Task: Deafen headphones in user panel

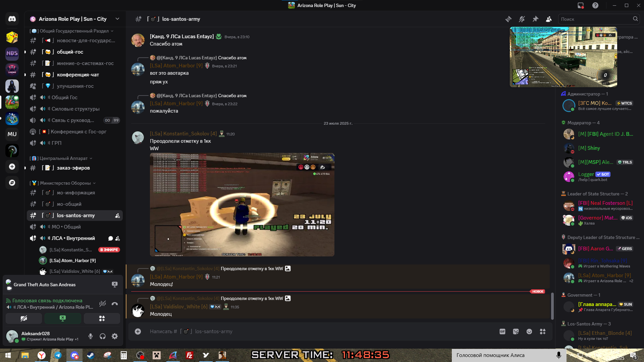Action: (x=103, y=336)
